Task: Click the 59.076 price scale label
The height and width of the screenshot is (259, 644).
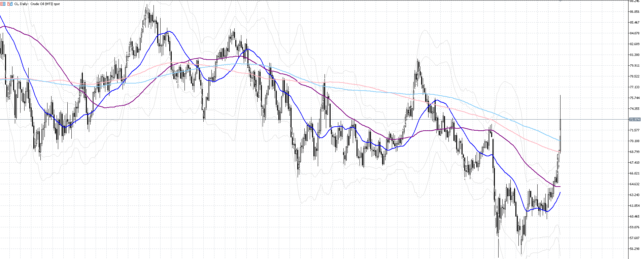Action: point(635,227)
